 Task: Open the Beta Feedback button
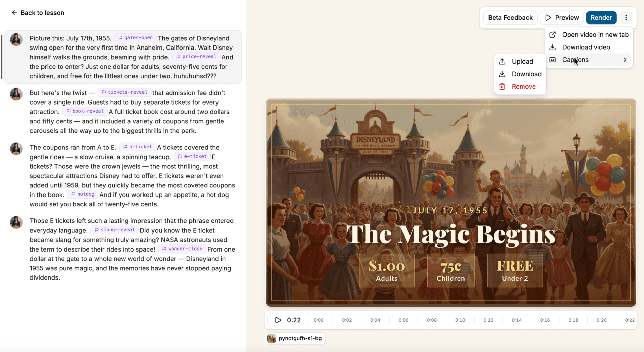click(510, 18)
